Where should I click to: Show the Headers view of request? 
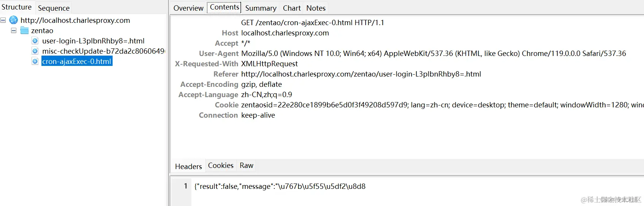click(x=188, y=166)
